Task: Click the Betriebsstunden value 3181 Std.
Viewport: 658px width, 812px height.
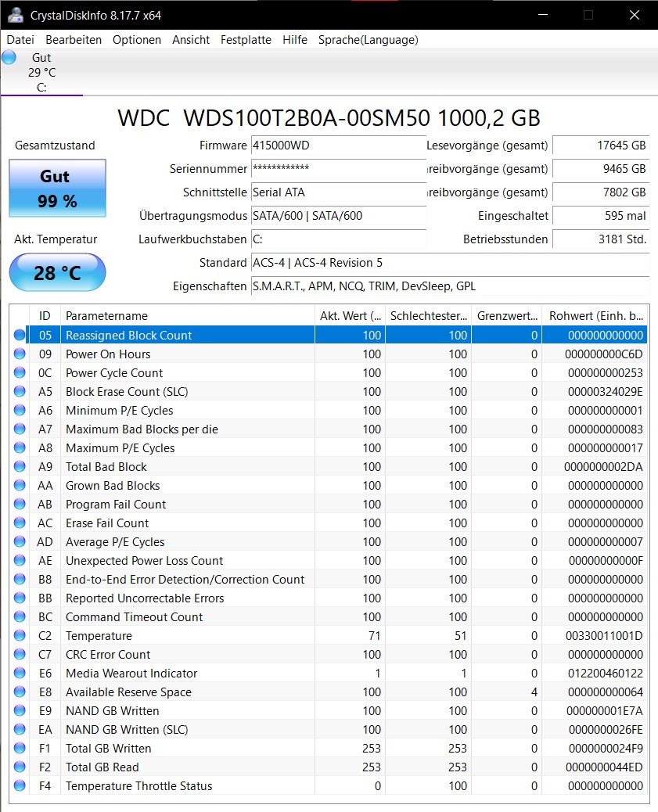Action: (x=601, y=239)
